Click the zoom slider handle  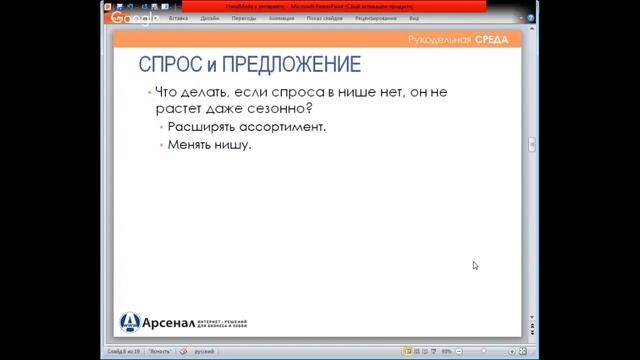tap(484, 351)
